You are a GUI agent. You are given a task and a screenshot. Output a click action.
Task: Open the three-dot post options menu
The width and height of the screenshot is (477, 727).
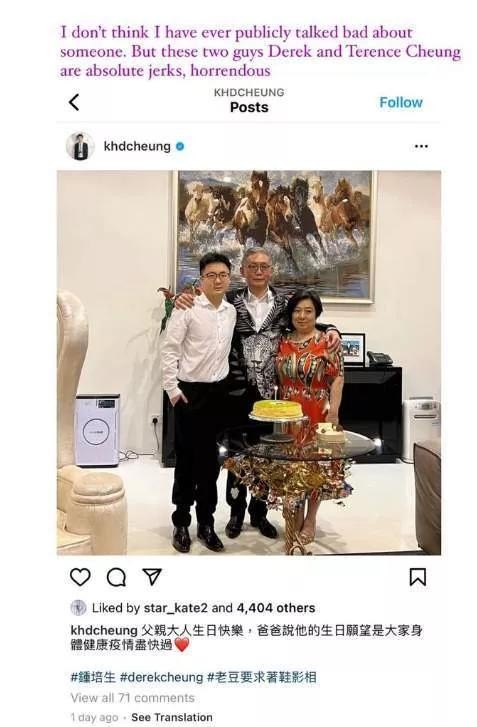[x=421, y=147]
